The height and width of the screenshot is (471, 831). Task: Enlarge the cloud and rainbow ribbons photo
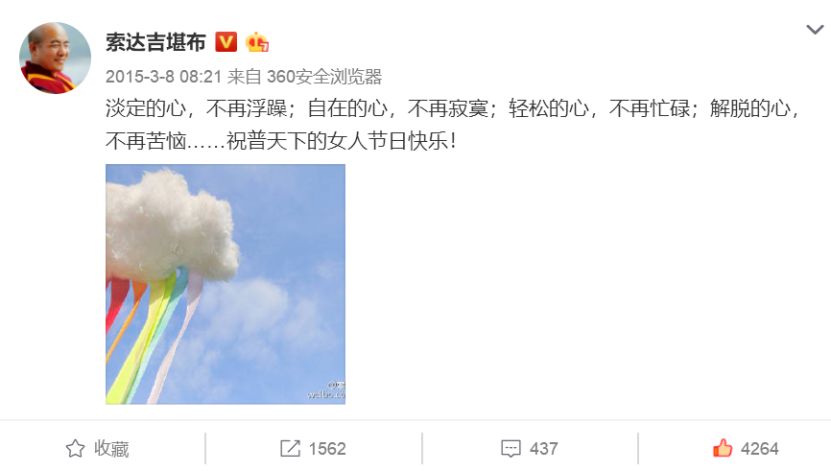225,284
